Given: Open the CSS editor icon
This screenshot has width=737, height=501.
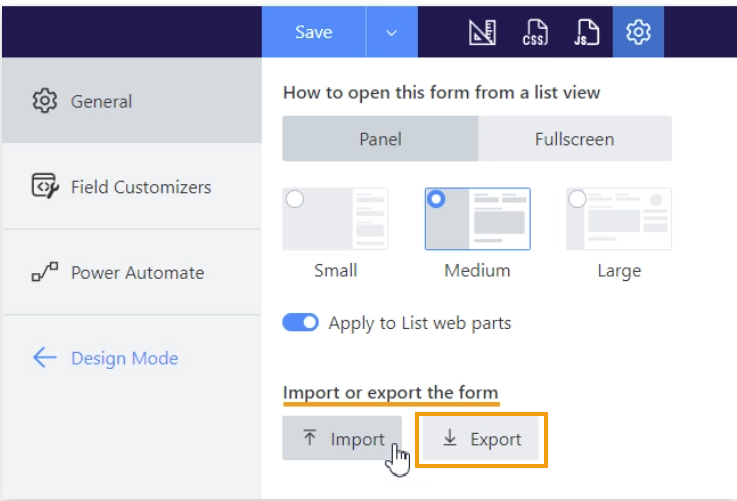Looking at the screenshot, I should tap(535, 33).
